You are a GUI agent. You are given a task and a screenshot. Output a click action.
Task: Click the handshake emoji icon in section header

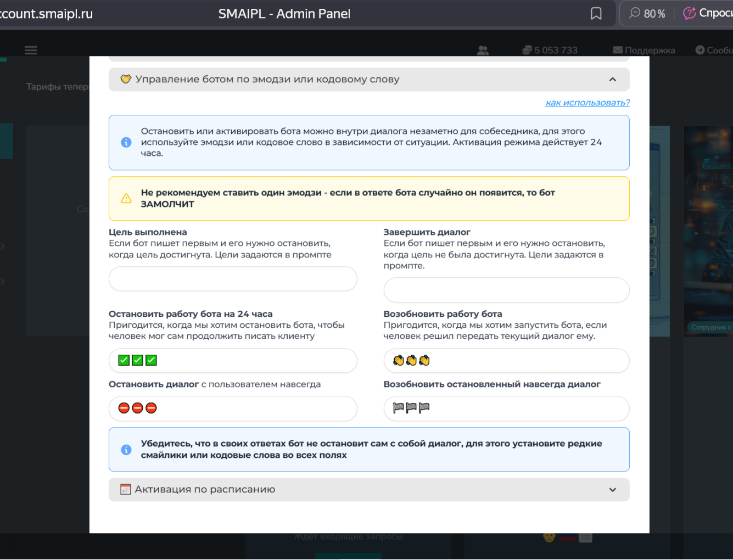[126, 79]
